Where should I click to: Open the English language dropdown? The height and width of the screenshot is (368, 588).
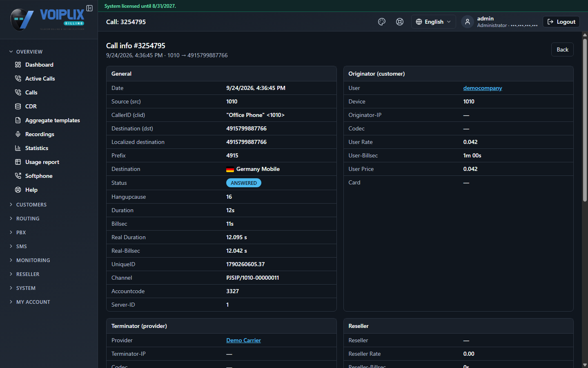[x=433, y=22]
